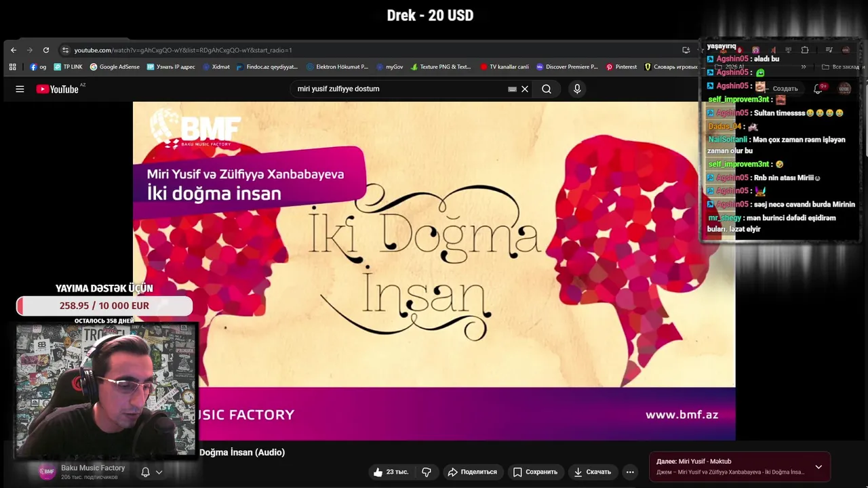
Task: Open the Baku Music Factory channel name link
Action: coord(93,468)
